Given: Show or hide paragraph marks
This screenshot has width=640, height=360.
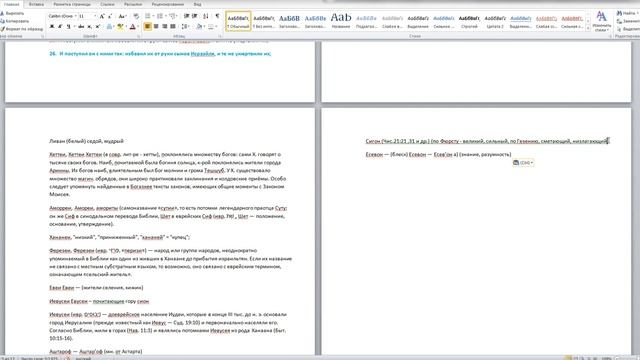Looking at the screenshot, I should (217, 16).
